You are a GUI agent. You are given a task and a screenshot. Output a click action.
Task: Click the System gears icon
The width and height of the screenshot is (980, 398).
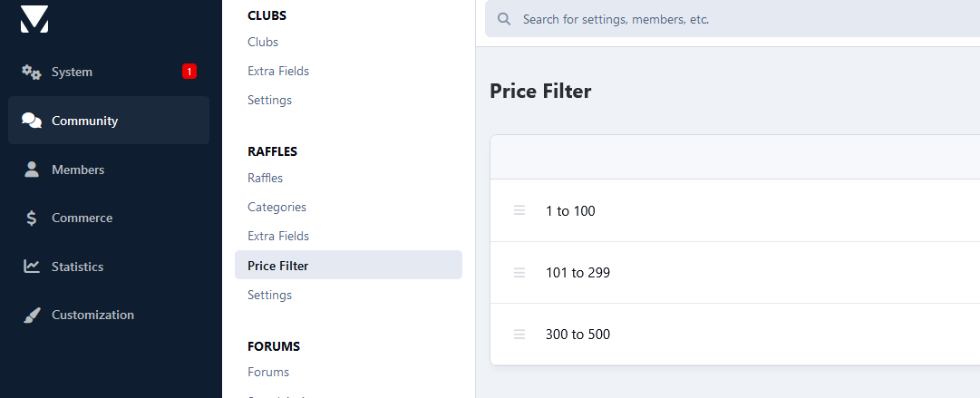click(31, 72)
